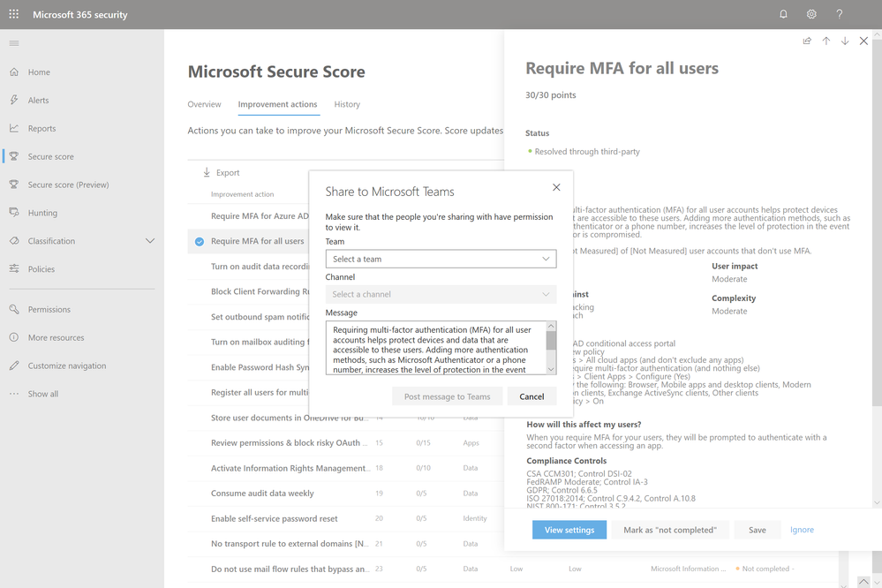Click Message box scroll down arrow
This screenshot has width=882, height=588.
point(551,370)
